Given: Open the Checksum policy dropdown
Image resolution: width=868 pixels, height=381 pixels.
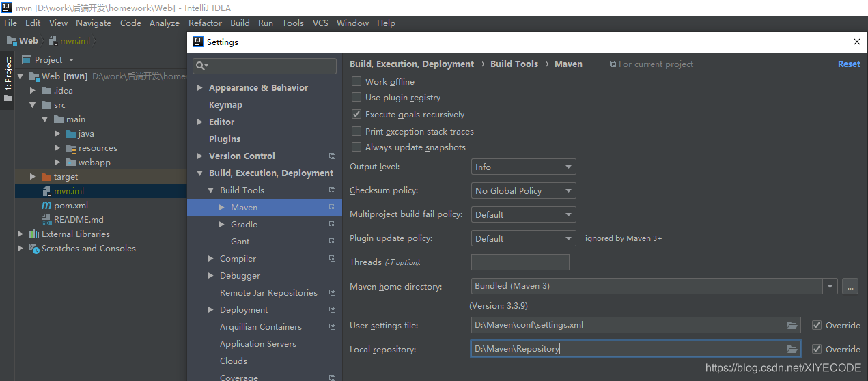Looking at the screenshot, I should (x=524, y=190).
